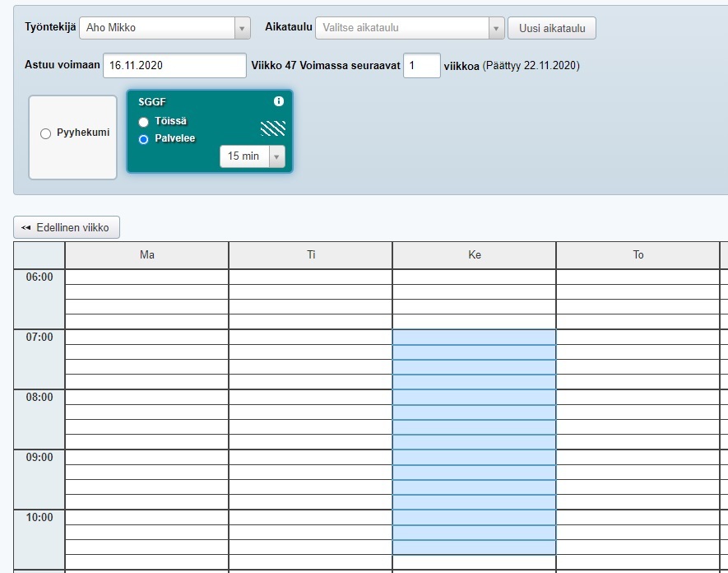Open the Työntekijä dropdown showing Aho Mikko
This screenshot has height=573, width=728.
(x=165, y=28)
